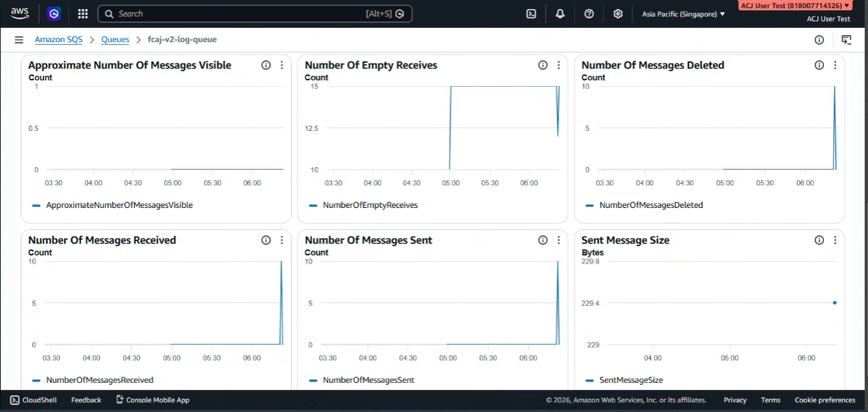Viewport: 868px width, 412px height.
Task: Open the ACJ User Test account dropdown
Action: [795, 5]
